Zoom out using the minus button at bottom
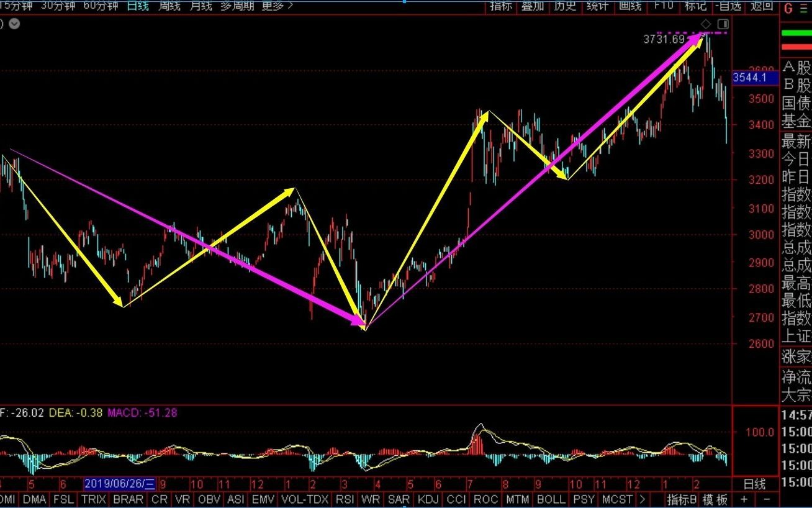 pos(767,499)
